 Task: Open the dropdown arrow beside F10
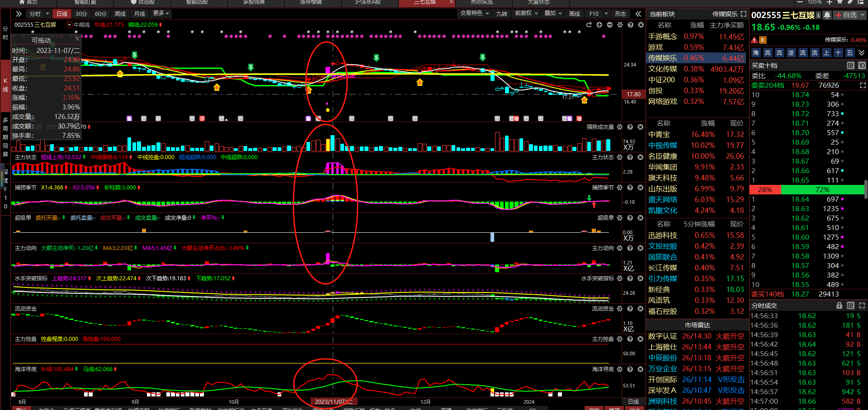click(607, 14)
